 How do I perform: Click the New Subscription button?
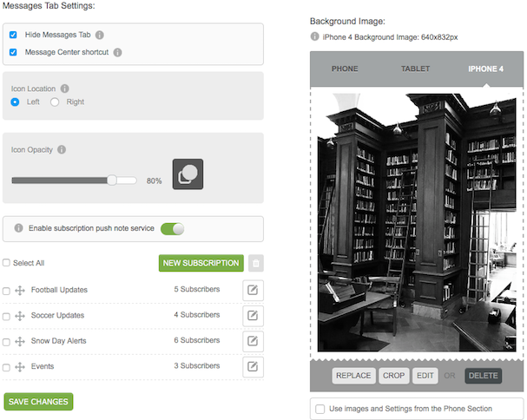coord(201,263)
